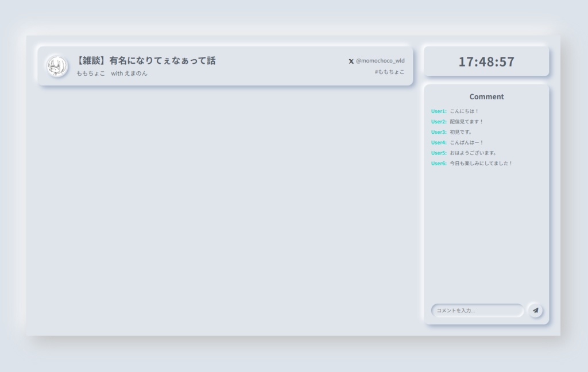Image resolution: width=588 pixels, height=372 pixels.
Task: Click User6 username
Action: 439,164
